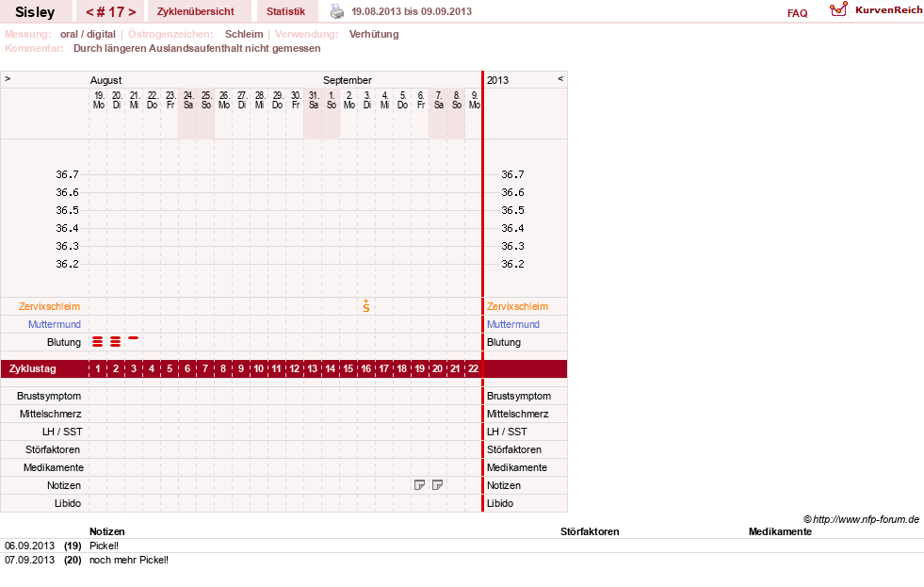This screenshot has height=587, width=924.
Task: Click the date column 9. Mo
Action: [475, 100]
